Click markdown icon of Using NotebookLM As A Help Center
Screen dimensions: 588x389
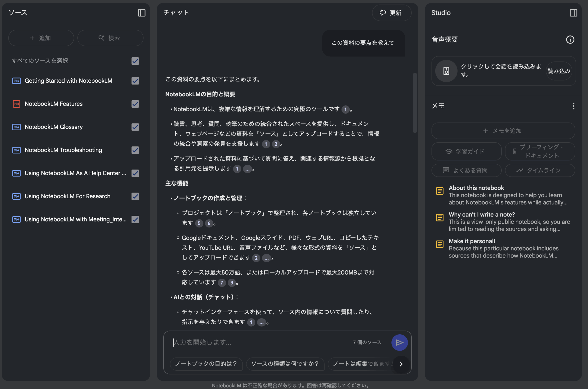click(x=16, y=173)
